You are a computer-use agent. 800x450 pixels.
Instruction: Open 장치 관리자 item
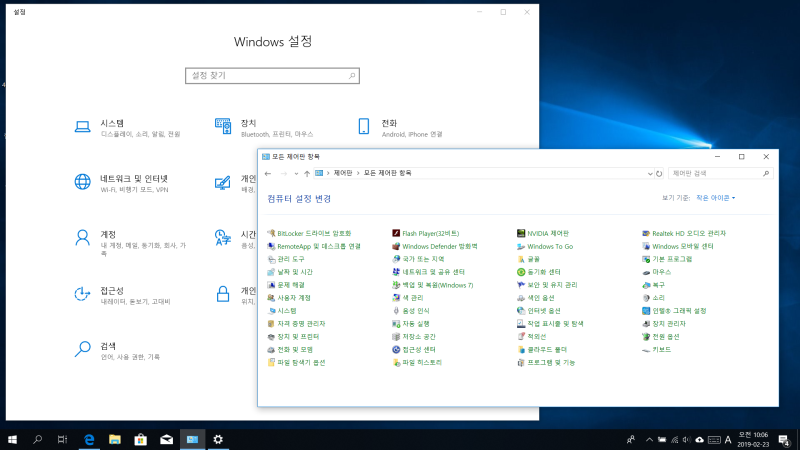click(664, 324)
